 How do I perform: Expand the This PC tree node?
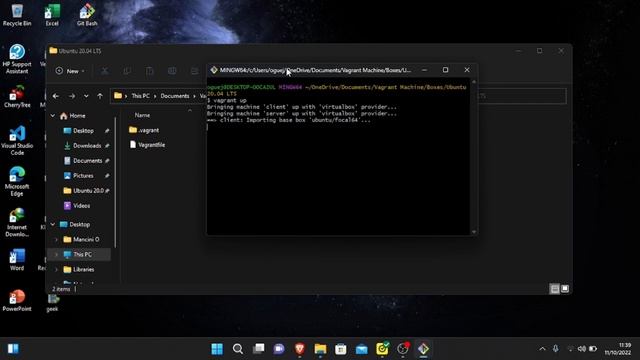(57, 255)
